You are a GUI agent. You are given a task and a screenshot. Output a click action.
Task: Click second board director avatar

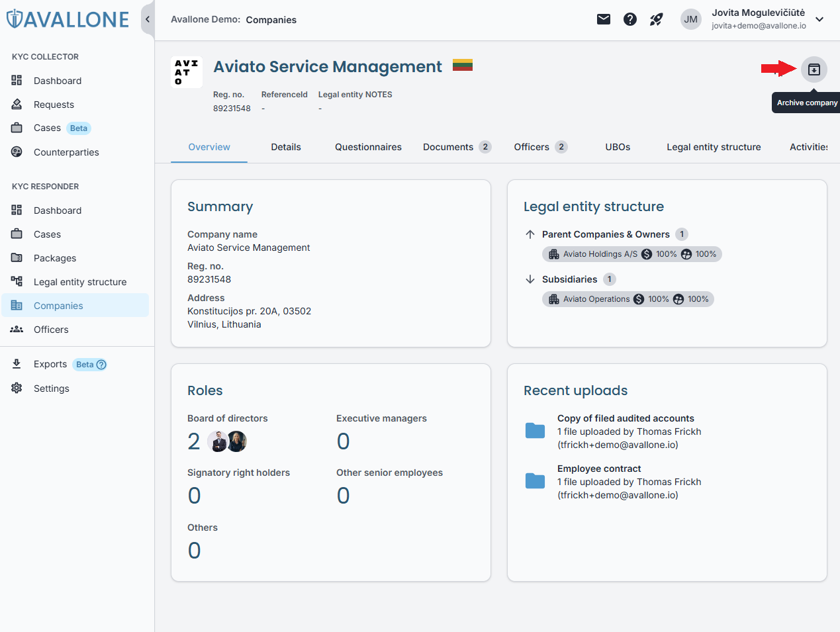(237, 441)
